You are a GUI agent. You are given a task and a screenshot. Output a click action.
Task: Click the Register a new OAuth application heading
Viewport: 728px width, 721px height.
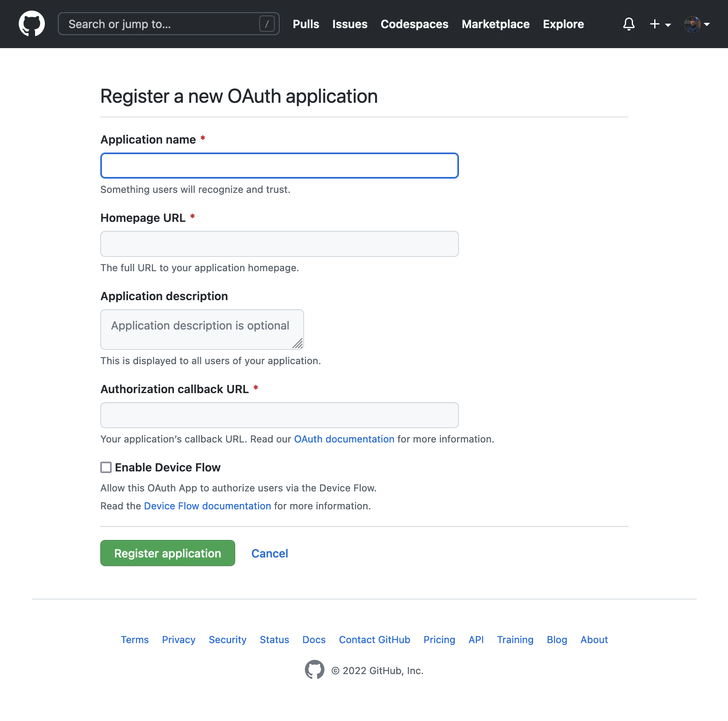pos(239,96)
